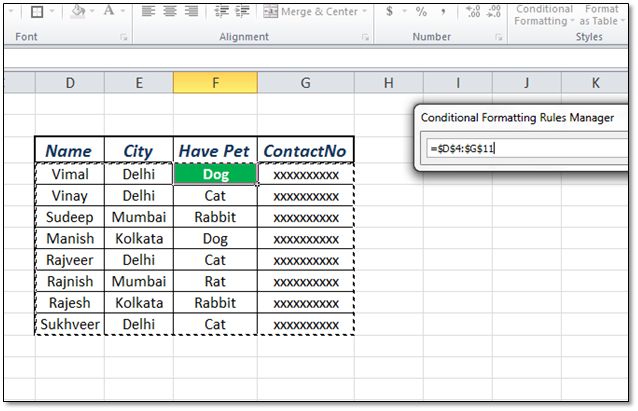This screenshot has height=411, width=638.
Task: Open the Font Color dropdown arrow
Action: pyautogui.click(x=123, y=11)
